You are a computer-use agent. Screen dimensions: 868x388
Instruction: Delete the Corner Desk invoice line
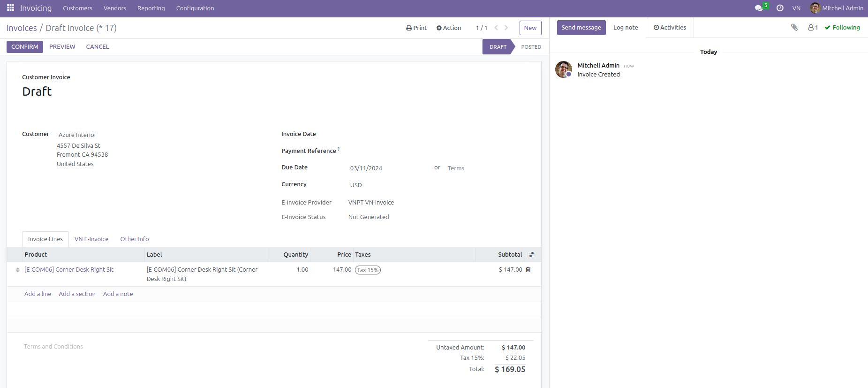[528, 270]
